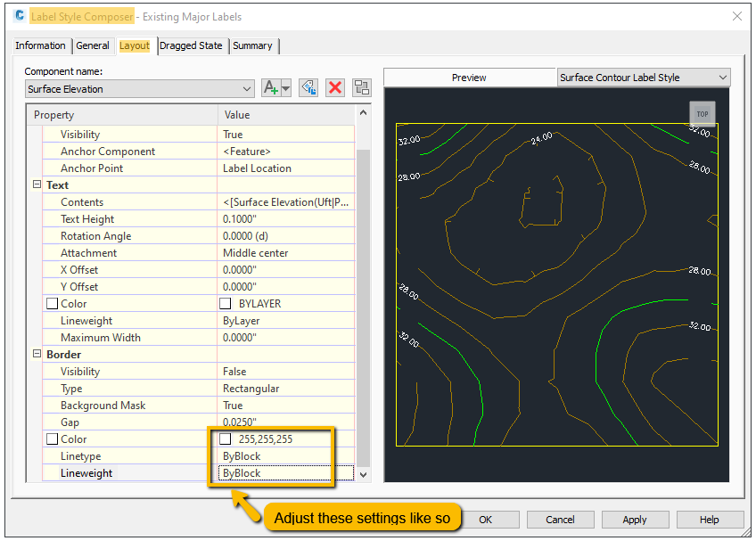Apply the label style changes
756x541 pixels.
click(x=635, y=519)
